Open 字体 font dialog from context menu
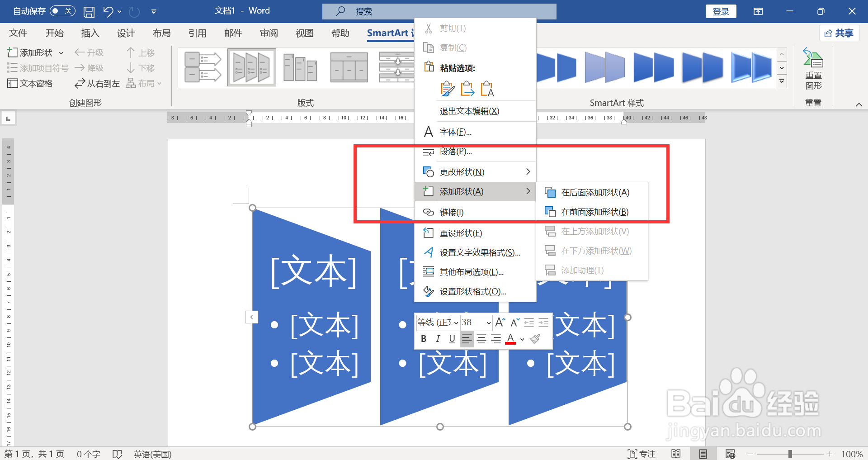 tap(475, 132)
